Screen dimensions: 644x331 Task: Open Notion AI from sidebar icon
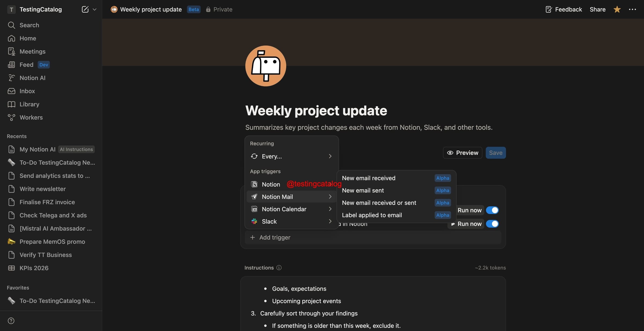coord(11,78)
